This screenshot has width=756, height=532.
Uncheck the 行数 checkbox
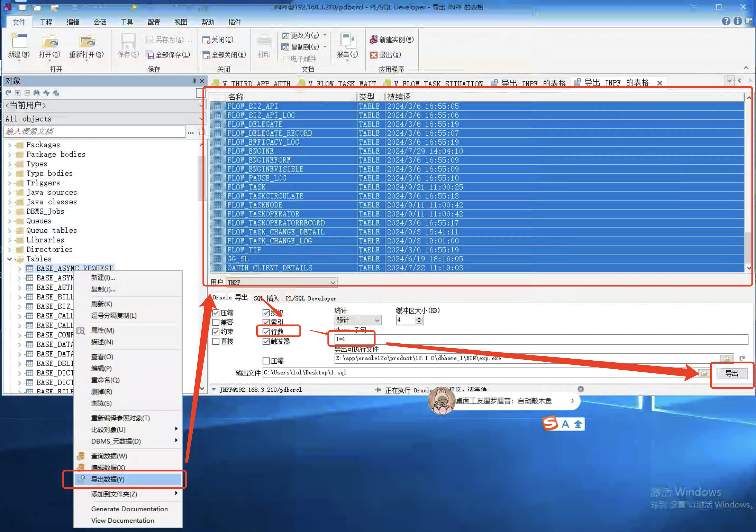(266, 332)
